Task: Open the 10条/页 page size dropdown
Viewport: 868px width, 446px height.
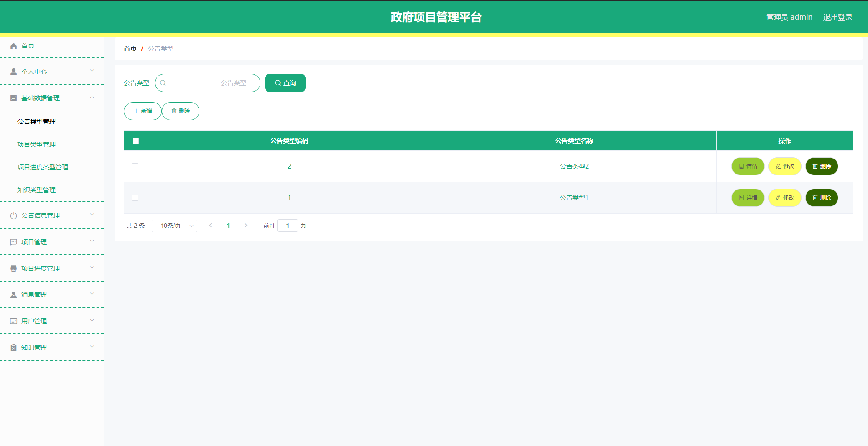Action: pyautogui.click(x=174, y=226)
